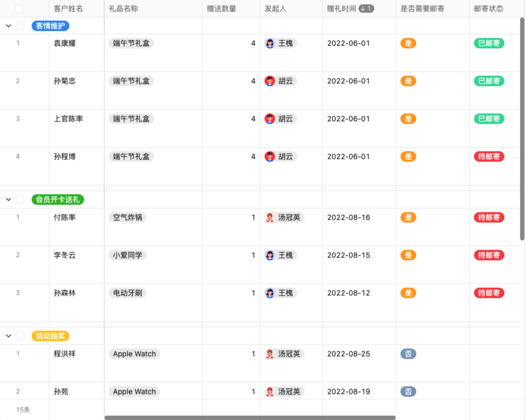Click the blue 客情维护 group label

coord(50,26)
